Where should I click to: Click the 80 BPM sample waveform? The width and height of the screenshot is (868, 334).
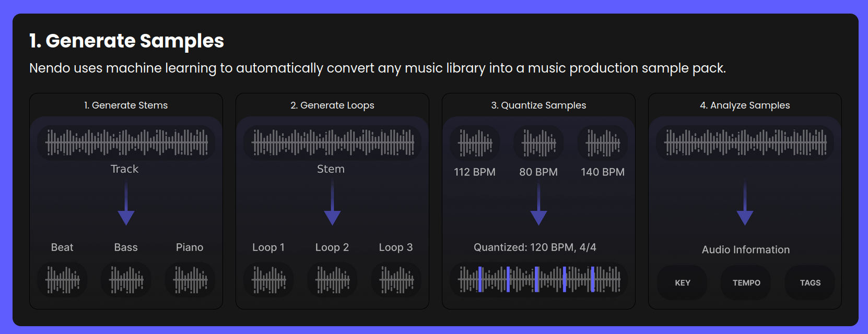click(538, 142)
